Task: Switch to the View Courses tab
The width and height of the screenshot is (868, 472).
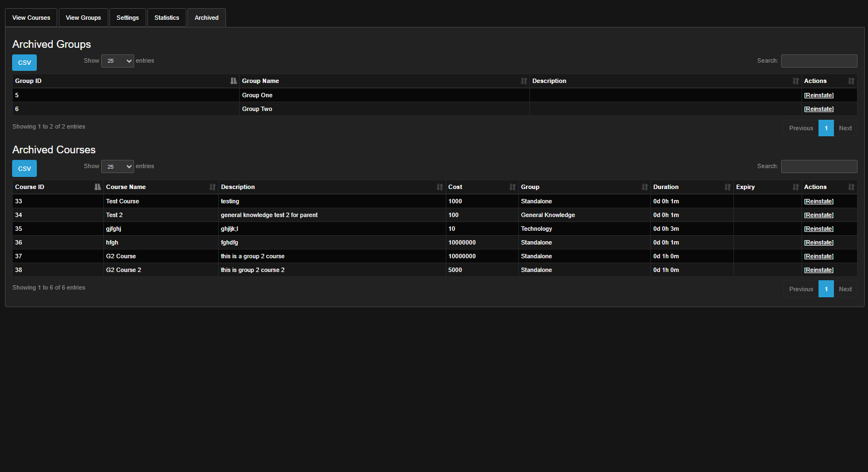Action: click(x=31, y=18)
